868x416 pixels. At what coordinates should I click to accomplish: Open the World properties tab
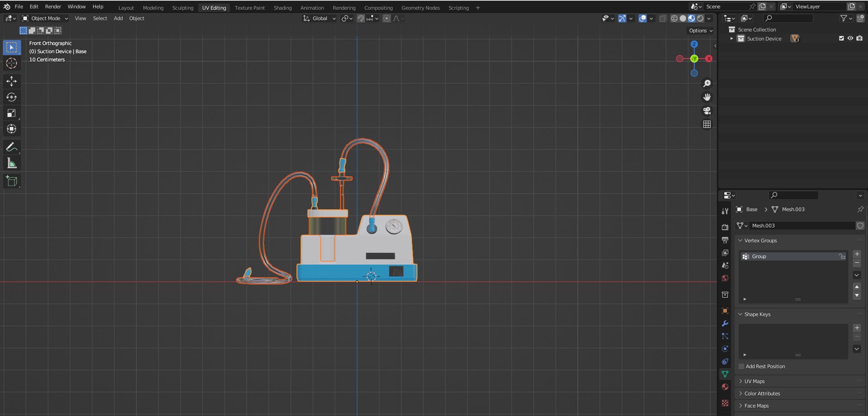coord(725,278)
